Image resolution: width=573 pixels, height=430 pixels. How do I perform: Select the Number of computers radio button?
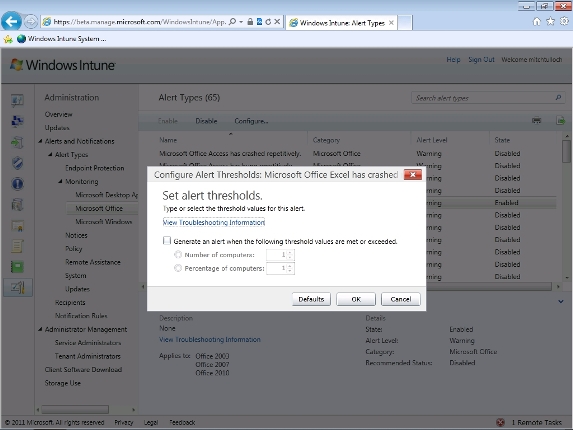[178, 254]
